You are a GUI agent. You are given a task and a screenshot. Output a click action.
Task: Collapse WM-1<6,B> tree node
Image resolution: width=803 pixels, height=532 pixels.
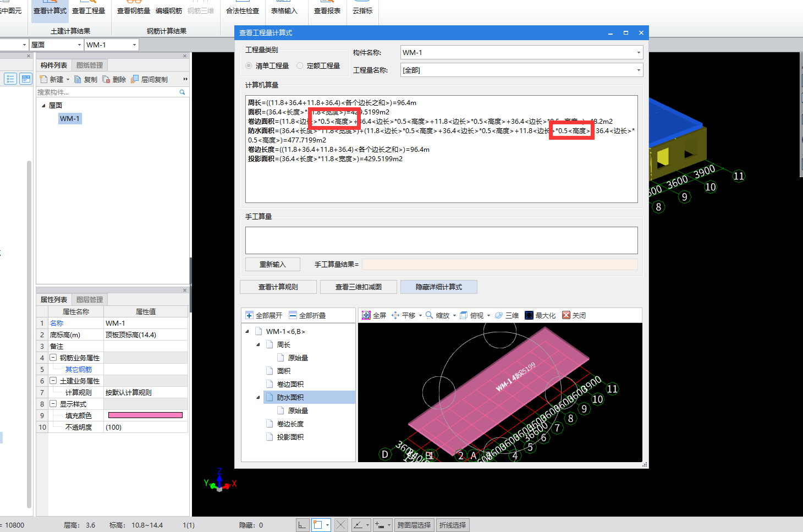[x=247, y=331]
